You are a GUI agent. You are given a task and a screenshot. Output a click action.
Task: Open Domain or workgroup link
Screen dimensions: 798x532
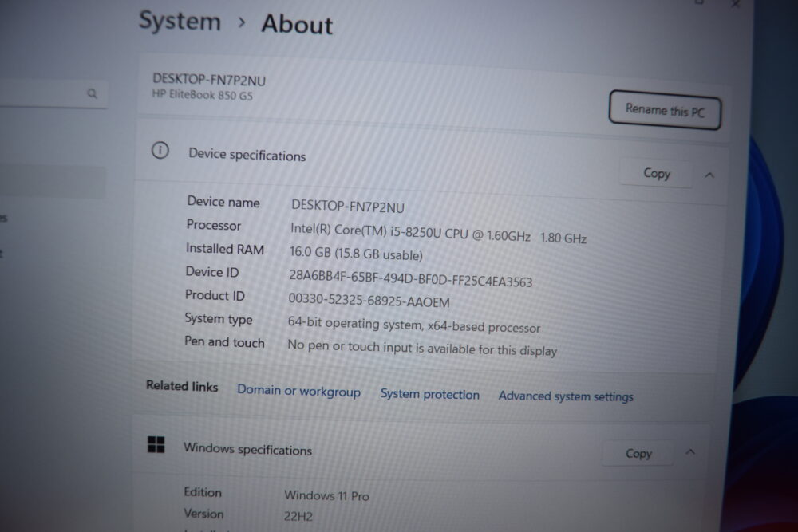point(298,391)
